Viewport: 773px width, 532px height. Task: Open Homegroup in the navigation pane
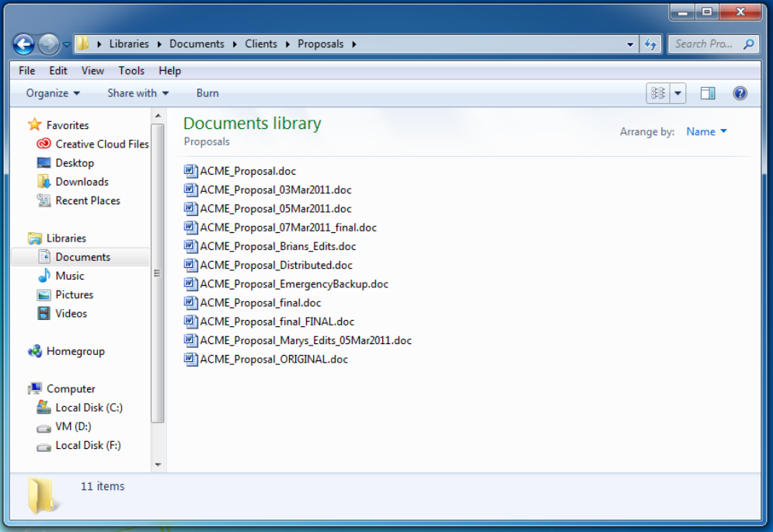(73, 351)
